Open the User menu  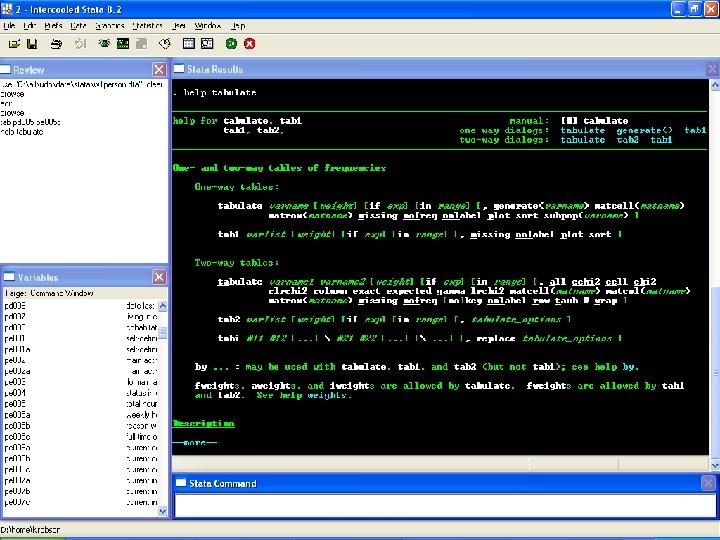point(179,26)
